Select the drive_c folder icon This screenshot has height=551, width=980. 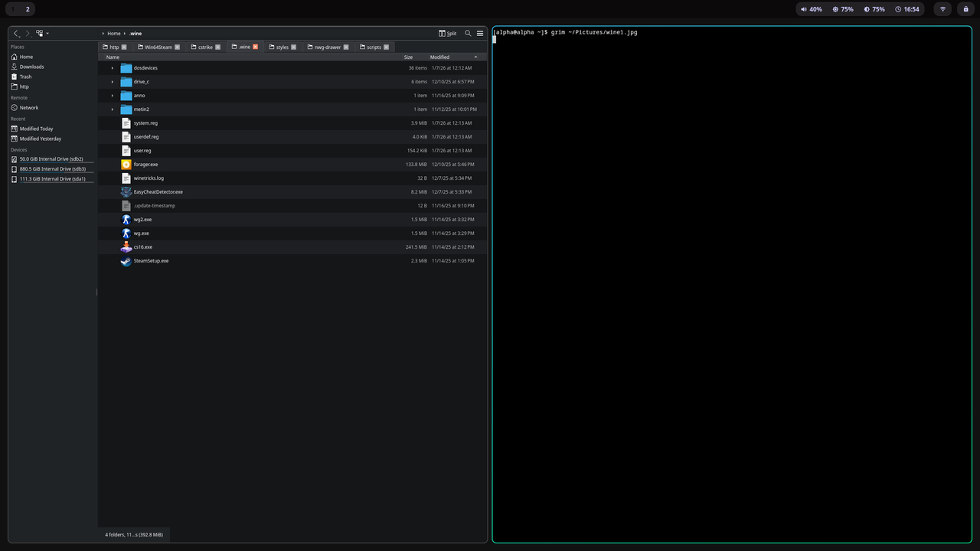[126, 82]
